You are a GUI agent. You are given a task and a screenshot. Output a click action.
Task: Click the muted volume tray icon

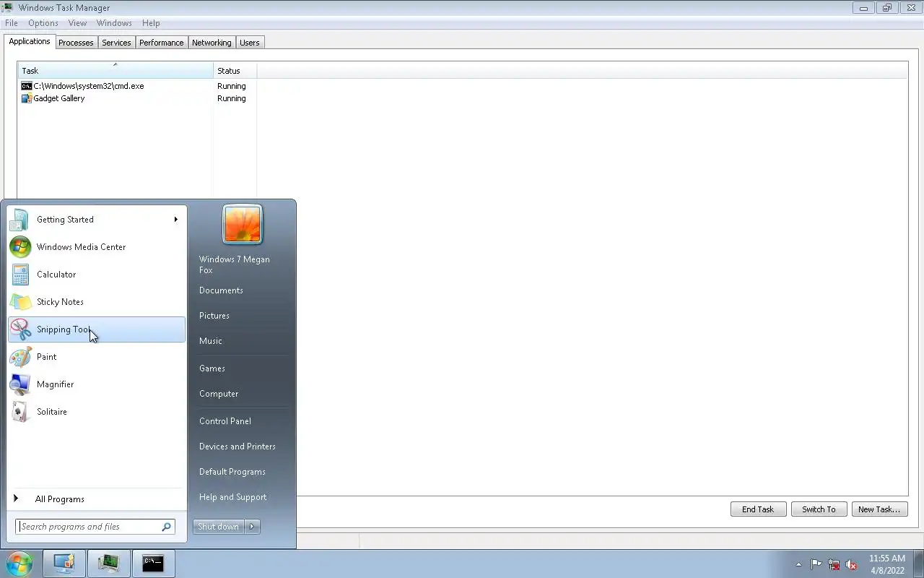pos(852,564)
